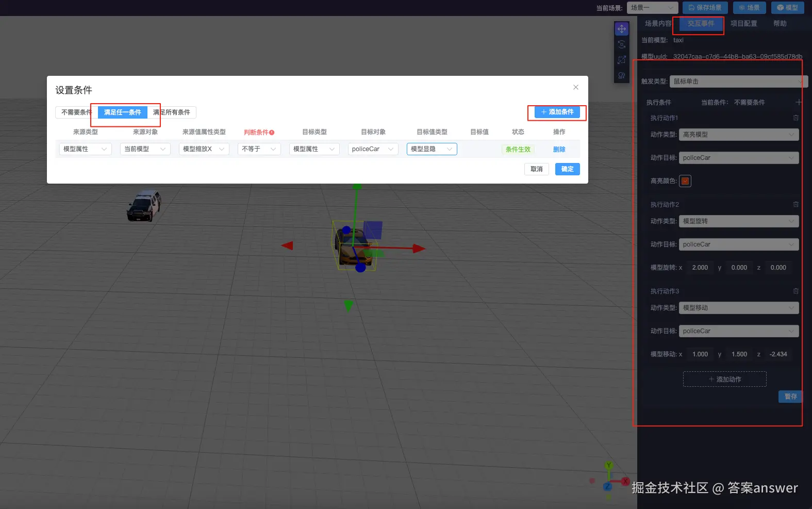Viewport: 812px width, 509px height.
Task: Delete 执行动作2 with its trash icon
Action: click(796, 204)
